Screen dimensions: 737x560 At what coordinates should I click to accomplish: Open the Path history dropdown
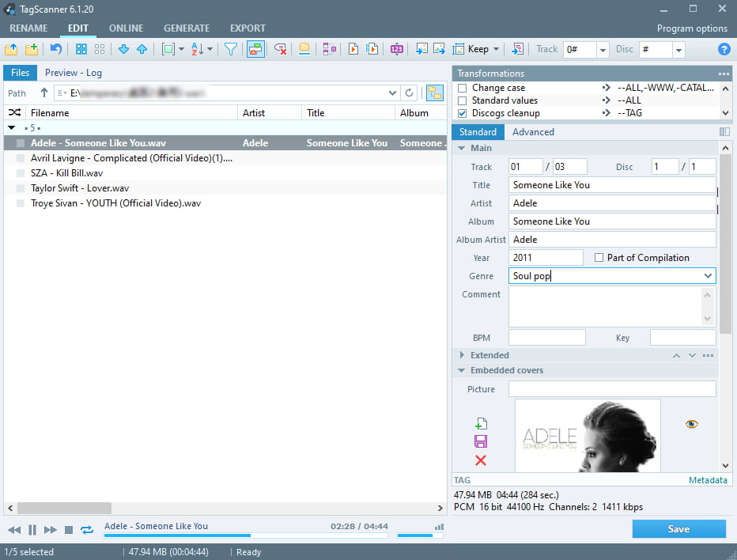coord(392,93)
